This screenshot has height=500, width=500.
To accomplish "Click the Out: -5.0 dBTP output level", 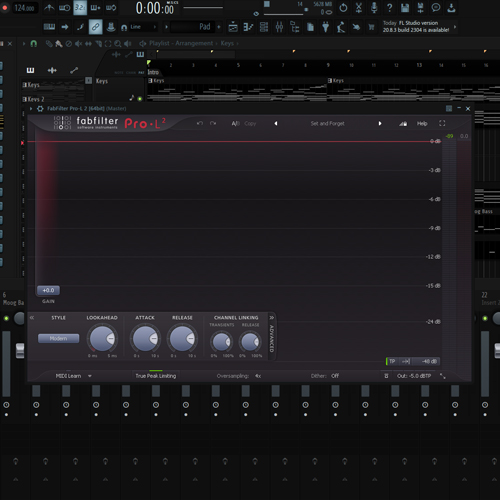I will click(414, 376).
